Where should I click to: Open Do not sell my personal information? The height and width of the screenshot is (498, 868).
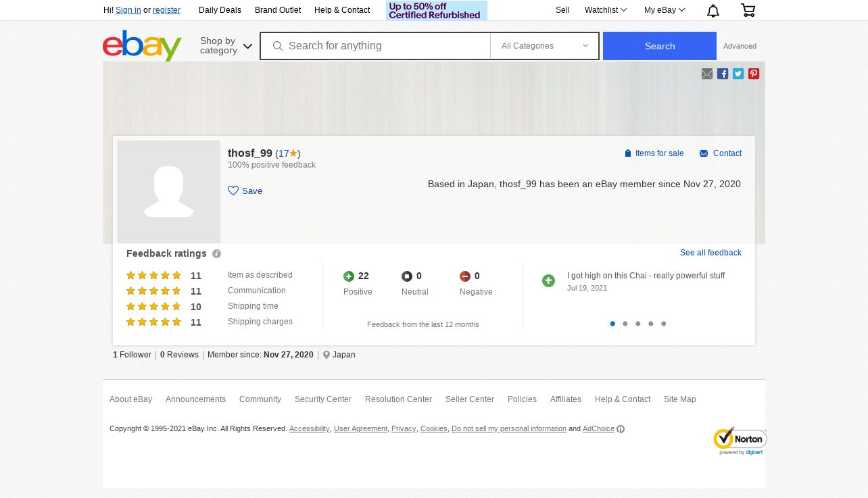coord(509,429)
